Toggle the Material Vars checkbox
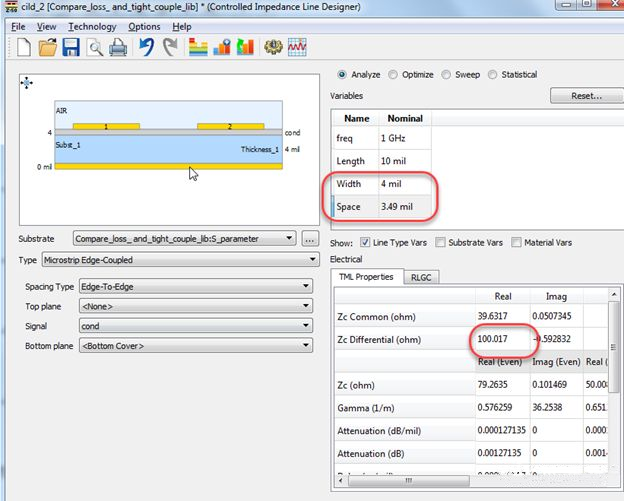This screenshot has width=624, height=501. coord(516,243)
